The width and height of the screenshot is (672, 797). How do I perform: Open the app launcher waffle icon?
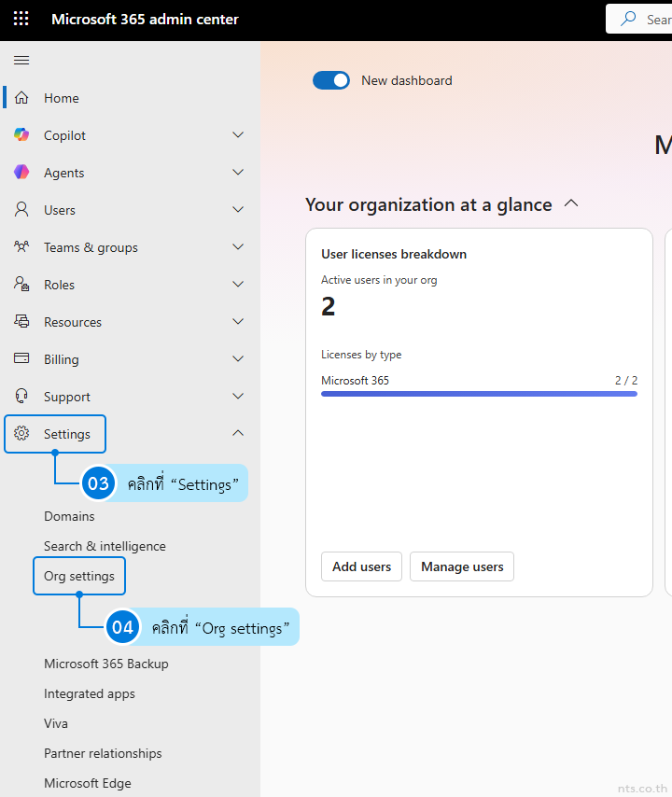(21, 20)
